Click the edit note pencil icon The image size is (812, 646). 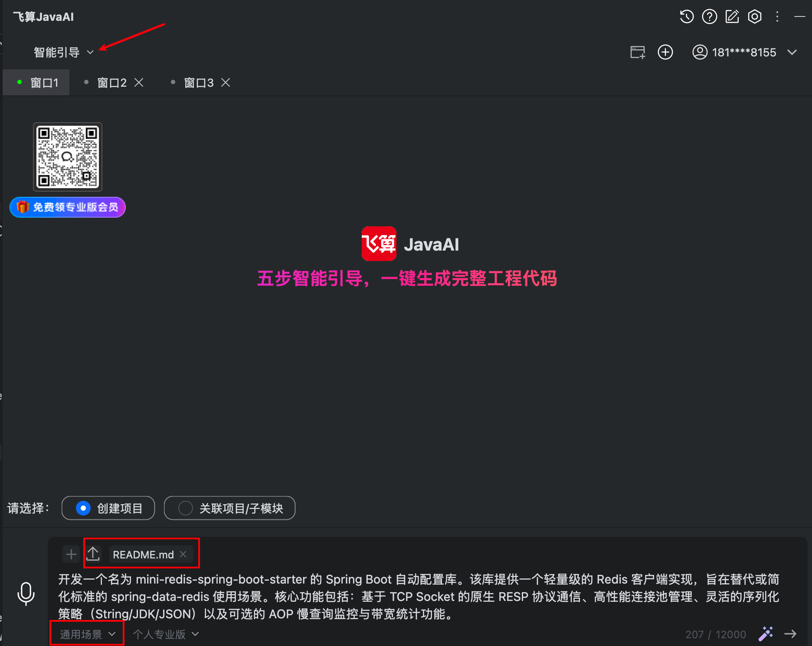pyautogui.click(x=732, y=17)
